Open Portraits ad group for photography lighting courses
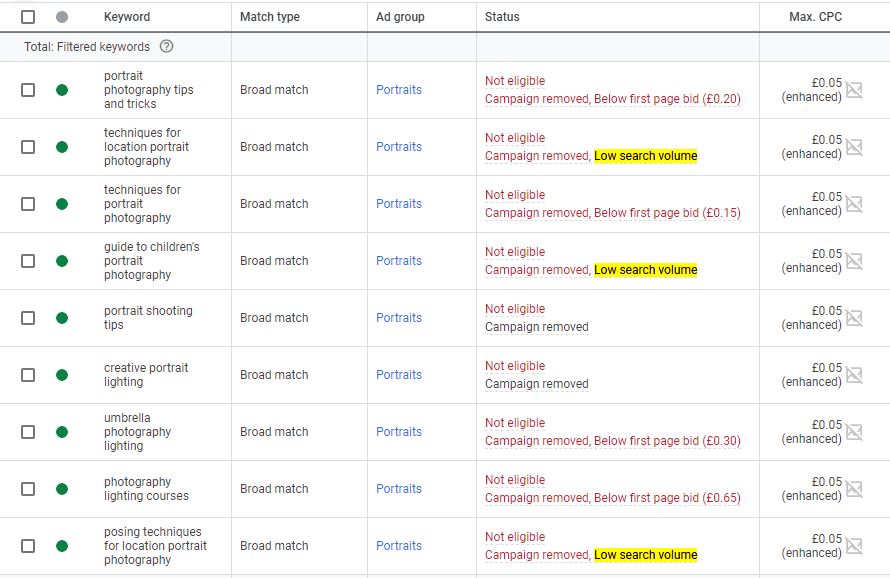This screenshot has width=890, height=578. pyautogui.click(x=399, y=489)
